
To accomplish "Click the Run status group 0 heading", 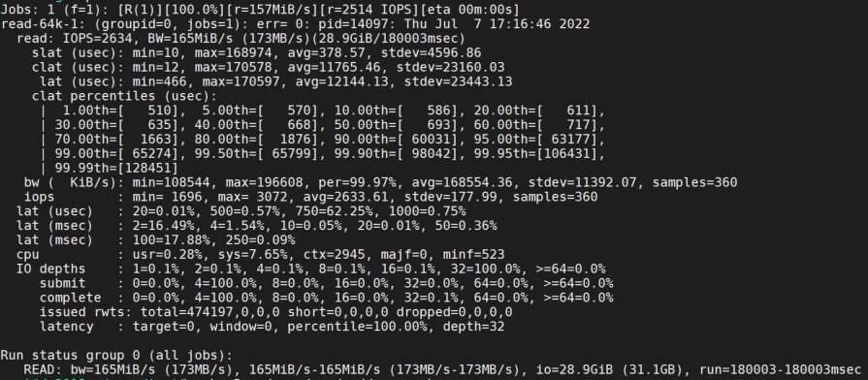I will coord(116,355).
